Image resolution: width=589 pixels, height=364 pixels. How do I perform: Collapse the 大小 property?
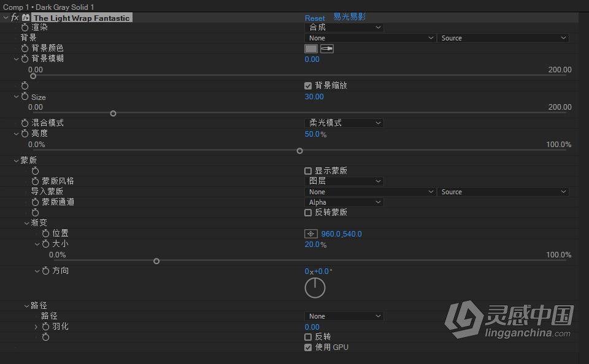[37, 244]
